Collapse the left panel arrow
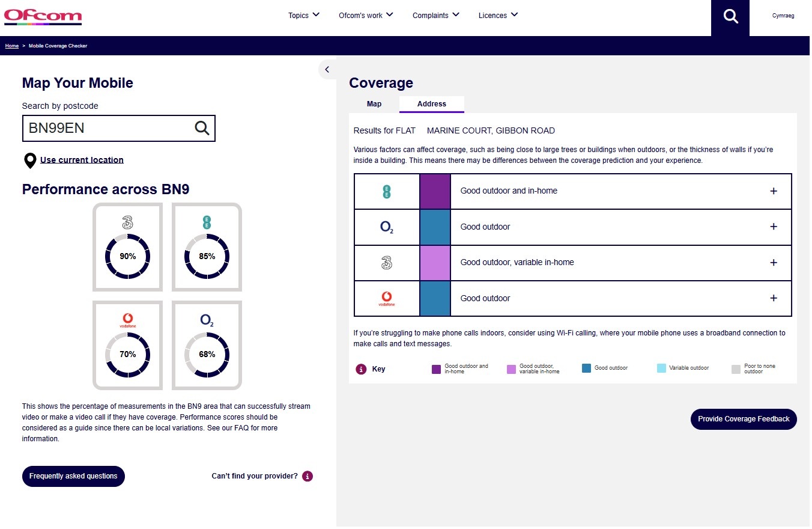 pyautogui.click(x=327, y=70)
